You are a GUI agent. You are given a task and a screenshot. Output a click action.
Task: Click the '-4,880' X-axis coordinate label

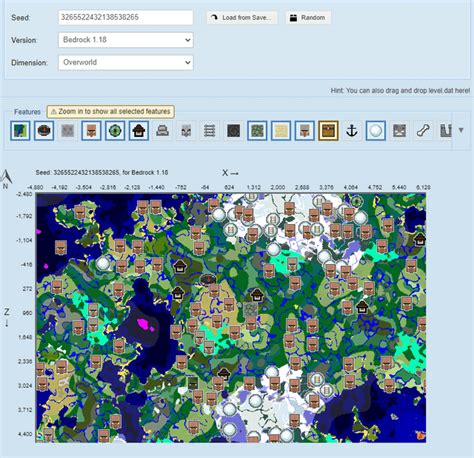click(35, 187)
